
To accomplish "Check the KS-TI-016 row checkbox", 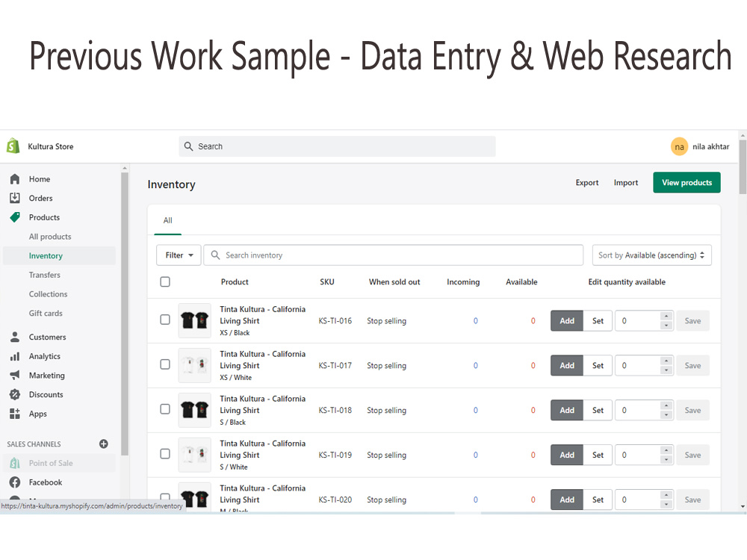I will click(165, 320).
